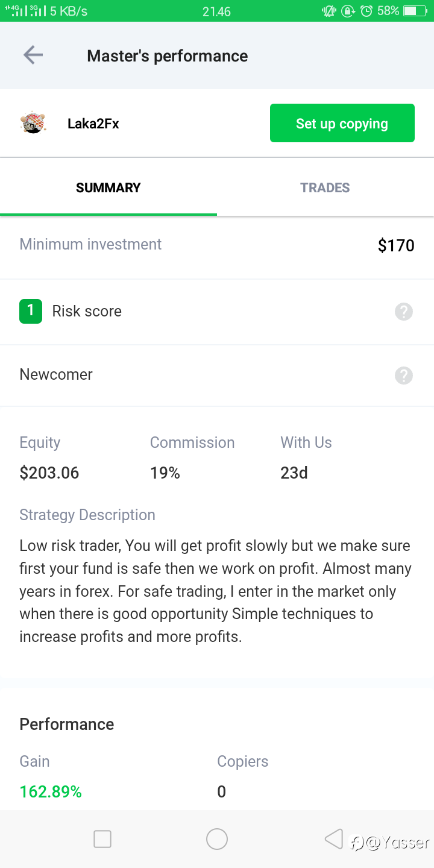Open Newcomer help question mark

(x=404, y=376)
